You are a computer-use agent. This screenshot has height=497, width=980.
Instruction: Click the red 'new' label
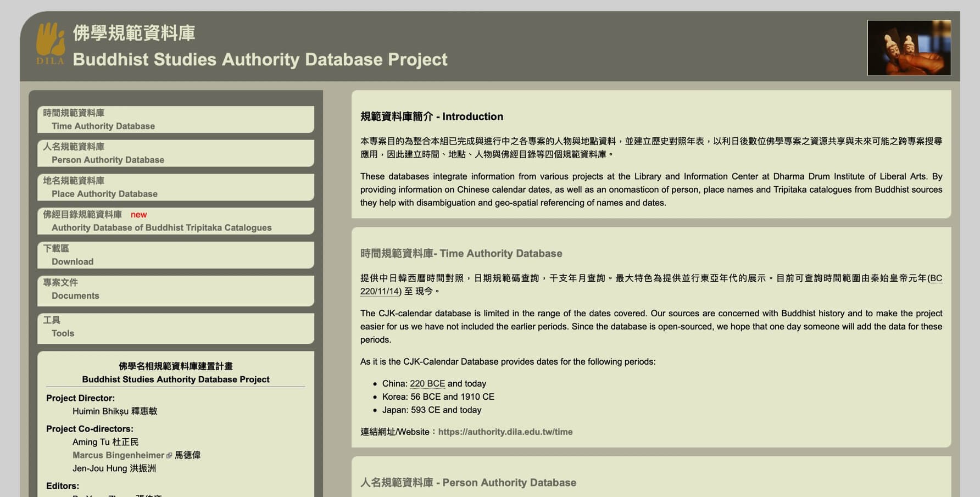click(x=138, y=215)
